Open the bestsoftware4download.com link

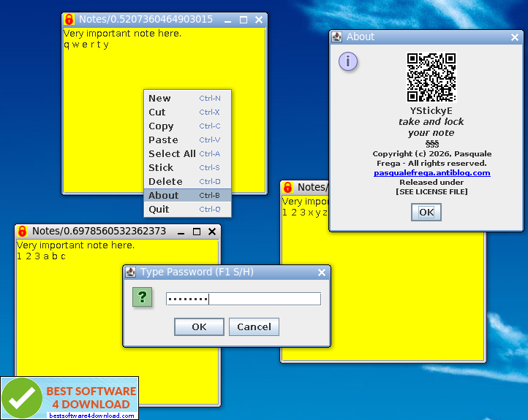(x=91, y=416)
